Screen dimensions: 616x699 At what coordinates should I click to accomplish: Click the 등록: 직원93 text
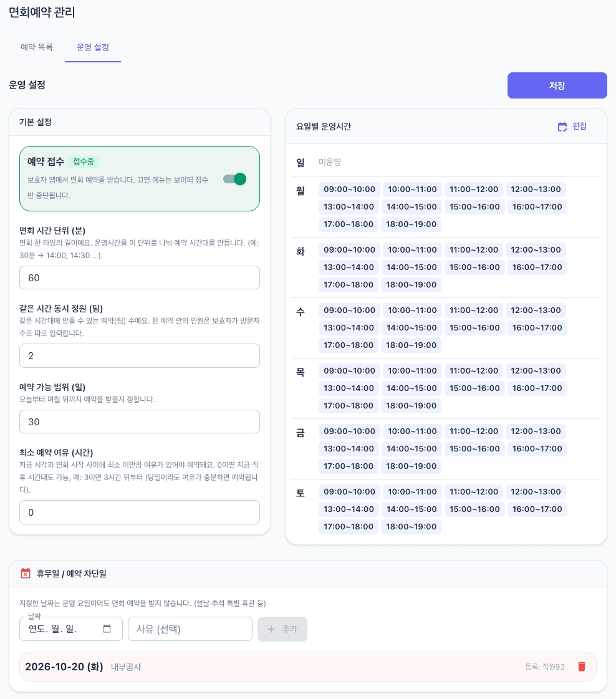545,667
